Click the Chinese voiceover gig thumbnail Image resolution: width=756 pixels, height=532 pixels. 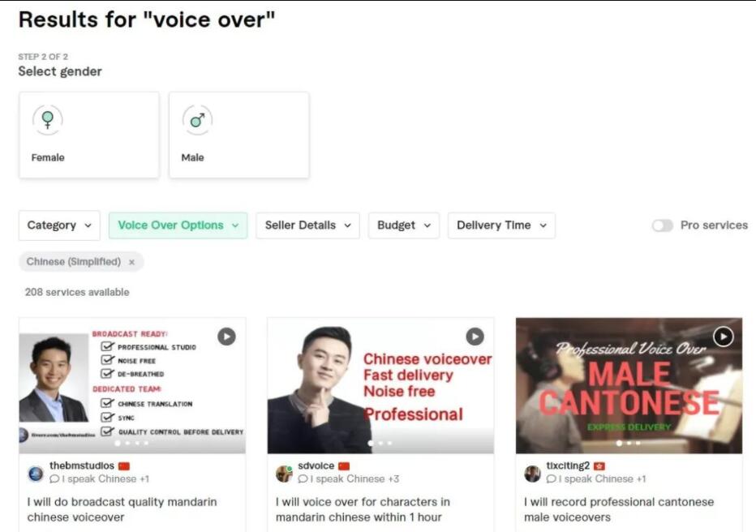click(x=380, y=385)
